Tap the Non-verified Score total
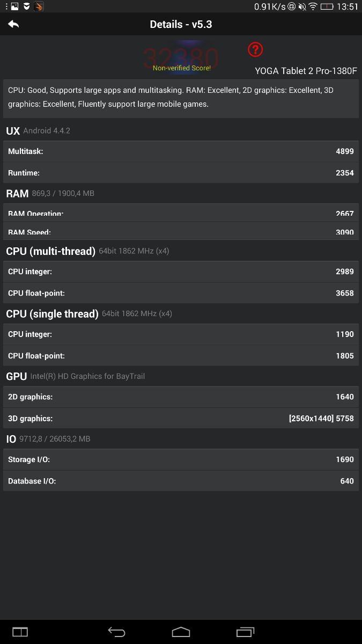Image resolution: width=362 pixels, height=644 pixels. (x=181, y=58)
